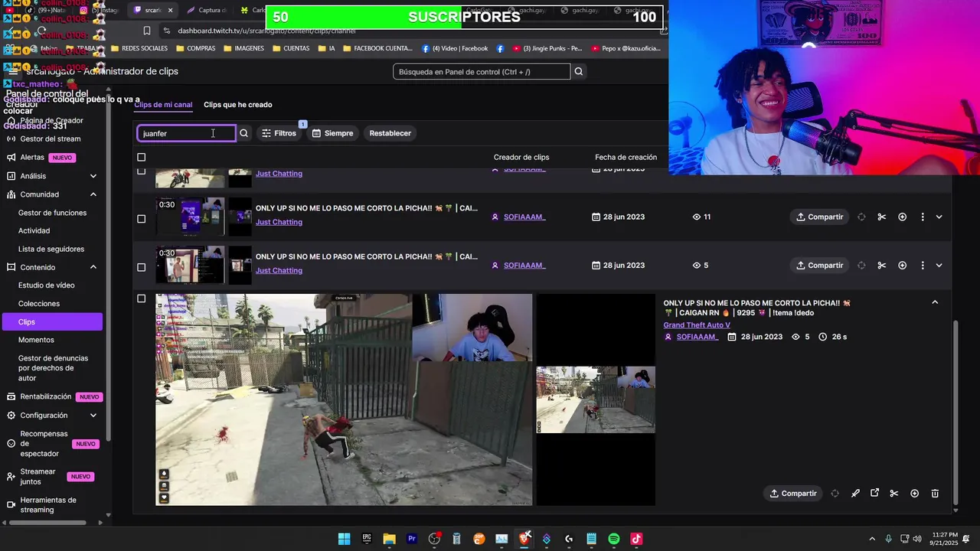The image size is (980, 551).
Task: Click Compartir on the 11-views clip row
Action: pyautogui.click(x=820, y=217)
